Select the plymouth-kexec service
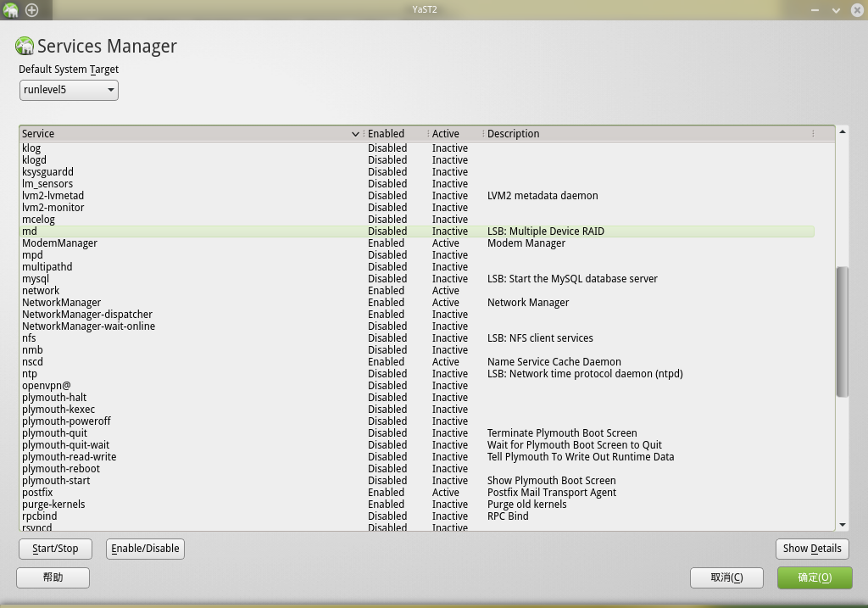The width and height of the screenshot is (868, 608). [417, 410]
